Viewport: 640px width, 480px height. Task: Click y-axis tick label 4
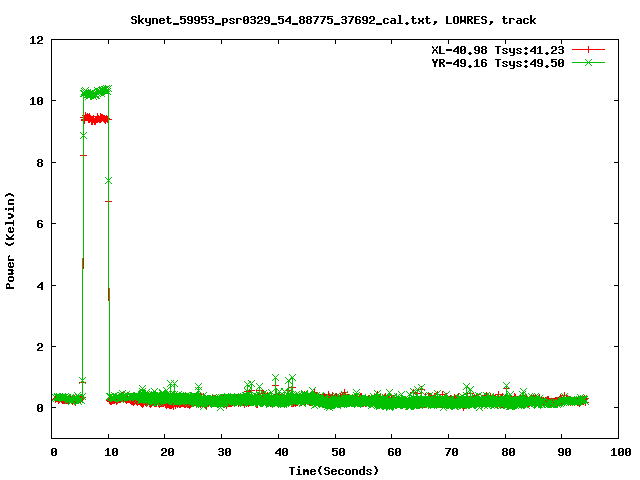40,286
